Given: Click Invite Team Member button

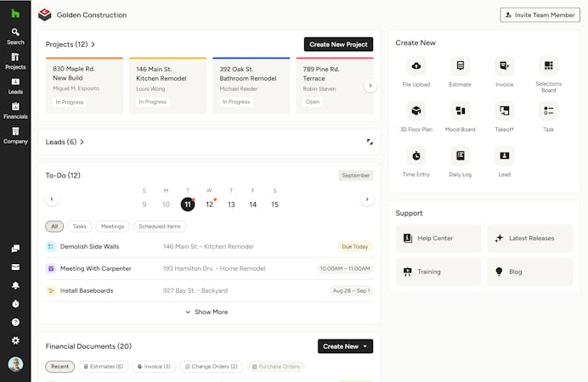Looking at the screenshot, I should [x=540, y=15].
